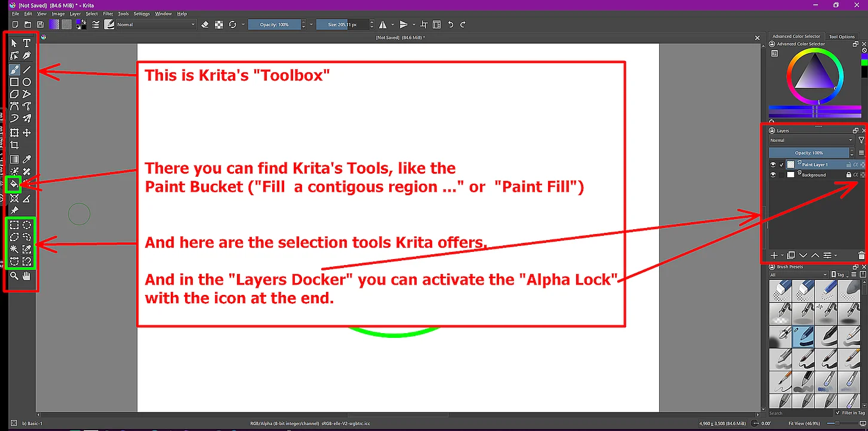Select the Crop tool
The height and width of the screenshot is (431, 868).
[x=14, y=145]
